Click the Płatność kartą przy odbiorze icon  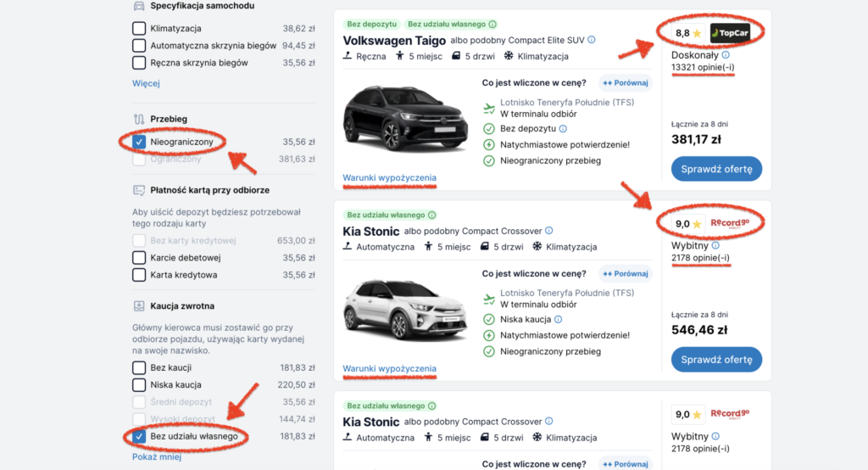pyautogui.click(x=139, y=190)
